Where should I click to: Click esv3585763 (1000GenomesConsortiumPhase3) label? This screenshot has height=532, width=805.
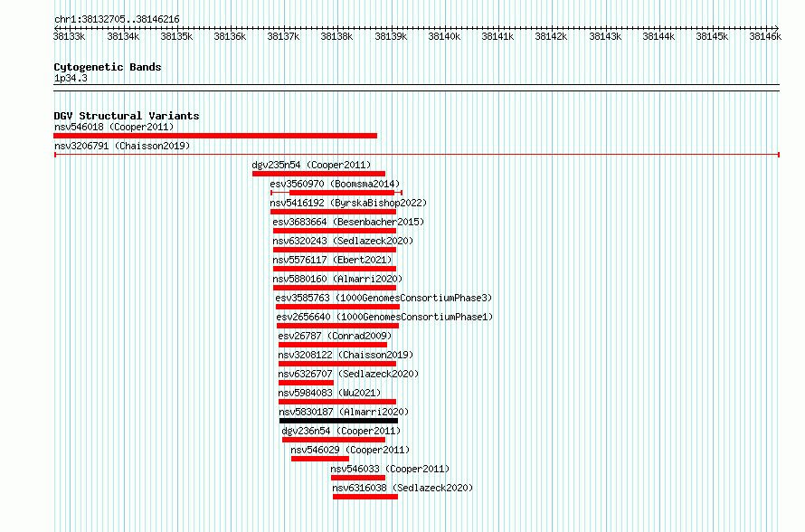point(384,298)
